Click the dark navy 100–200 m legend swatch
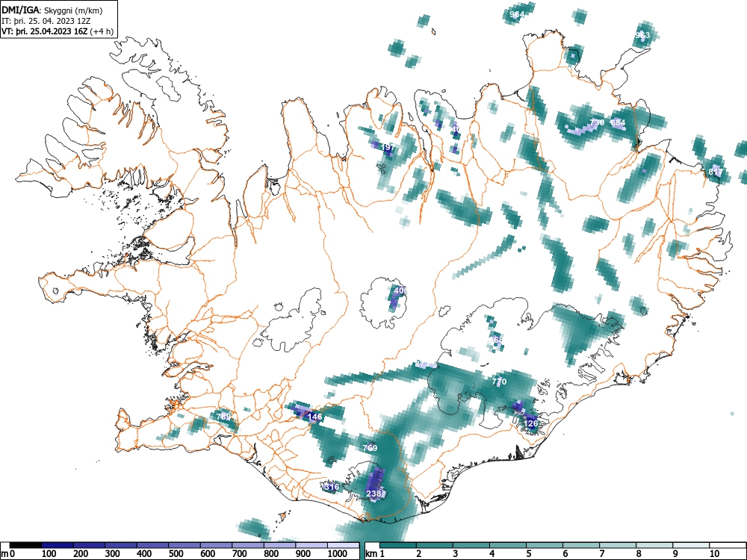Image resolution: width=747 pixels, height=560 pixels. point(58,545)
